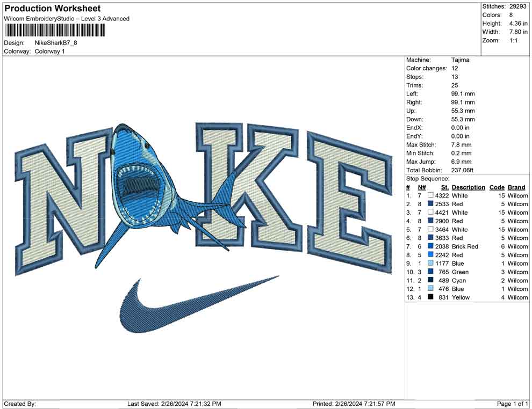This screenshot has height=409, width=532.
Task: Click the Stops value 13
Action: 455,77
